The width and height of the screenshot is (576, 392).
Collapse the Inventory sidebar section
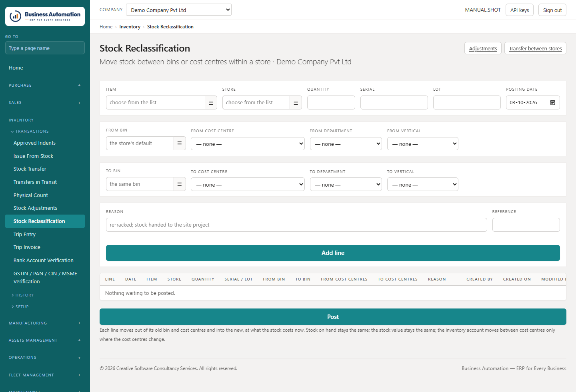coord(45,120)
